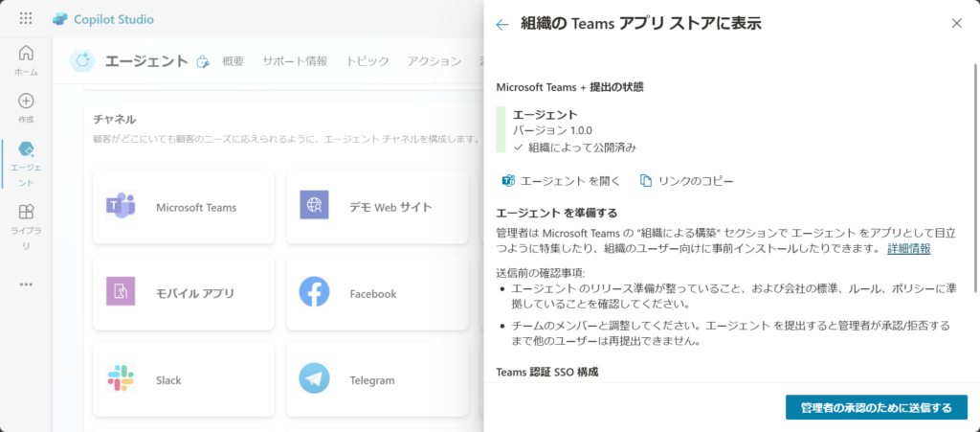Click the Microsoft Teams channel icon
This screenshot has width=980, height=432.
coord(121,205)
